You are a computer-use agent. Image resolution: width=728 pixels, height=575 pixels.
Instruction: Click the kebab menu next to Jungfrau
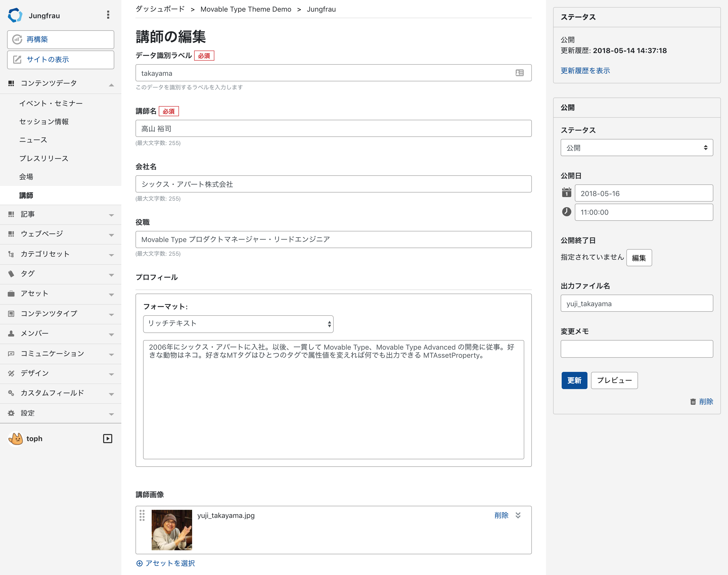108,15
